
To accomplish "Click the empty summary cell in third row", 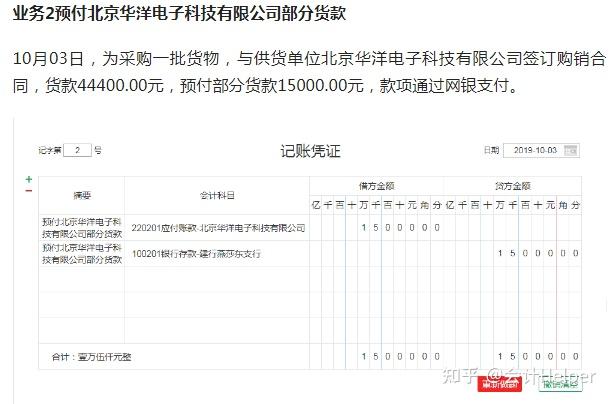I will (82, 279).
